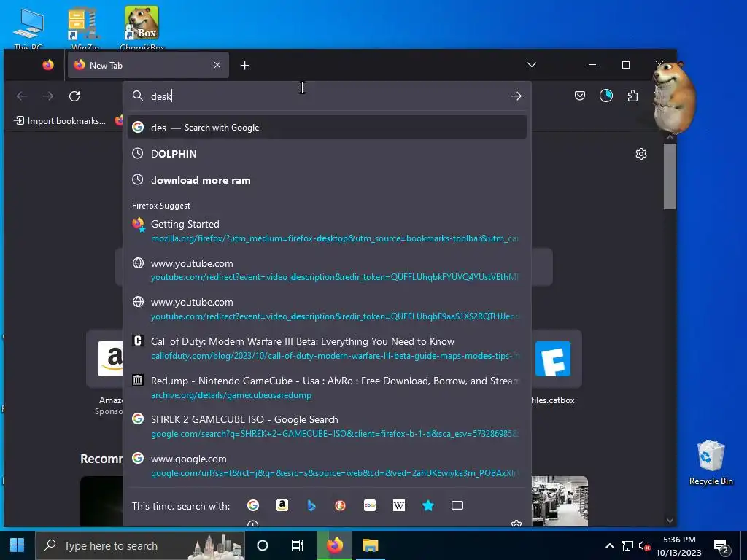Open the Save to Pocket icon

click(580, 96)
